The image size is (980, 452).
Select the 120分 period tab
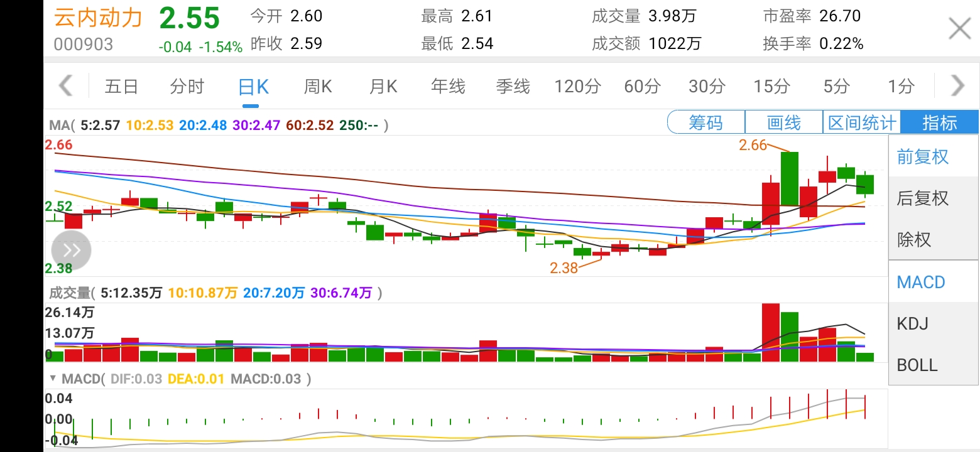[577, 87]
